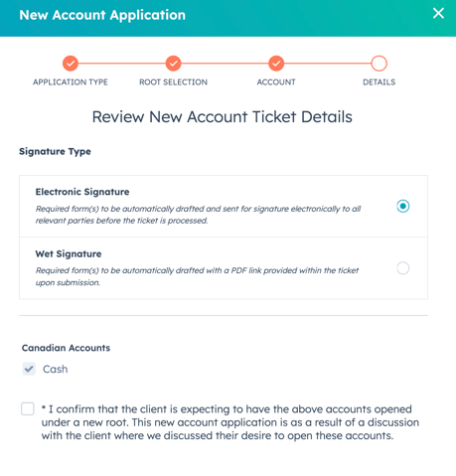Click the Canadian Accounts heading
This screenshot has height=476, width=456.
point(66,348)
